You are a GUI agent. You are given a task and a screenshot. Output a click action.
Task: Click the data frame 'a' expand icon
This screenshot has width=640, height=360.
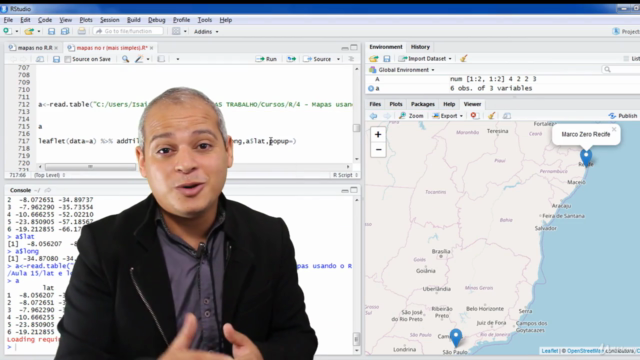click(371, 88)
